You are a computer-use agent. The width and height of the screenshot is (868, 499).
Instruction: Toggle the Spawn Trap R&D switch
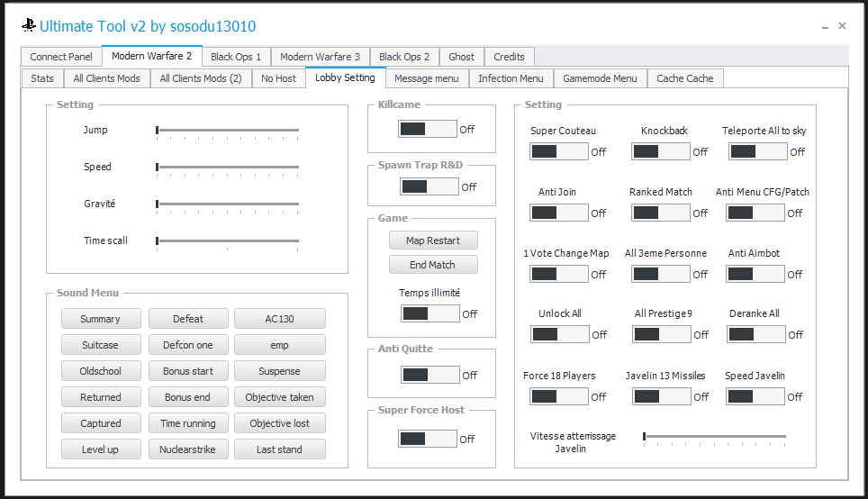pyautogui.click(x=429, y=186)
